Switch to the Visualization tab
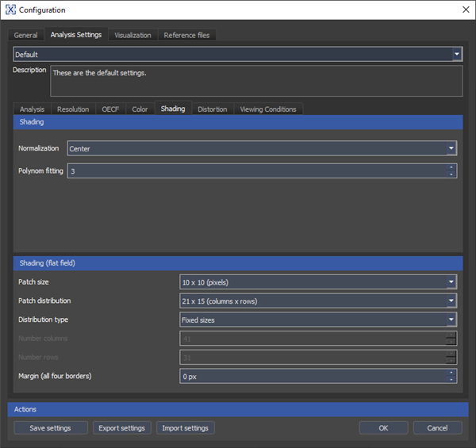Image resolution: width=476 pixels, height=448 pixels. point(132,35)
